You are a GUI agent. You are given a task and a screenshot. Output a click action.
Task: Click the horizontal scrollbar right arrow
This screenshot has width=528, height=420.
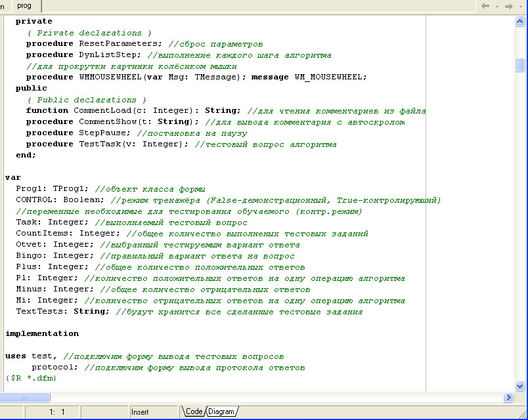(x=508, y=397)
